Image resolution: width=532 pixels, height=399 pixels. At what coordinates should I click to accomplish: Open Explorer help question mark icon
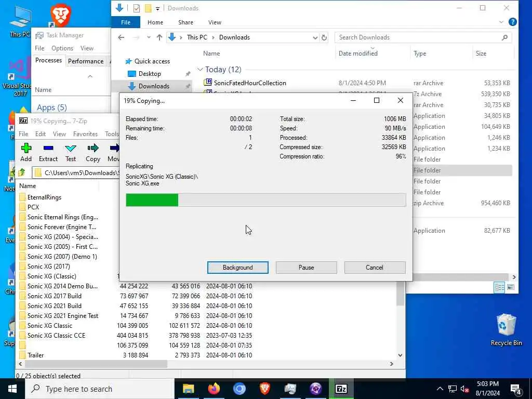click(x=513, y=22)
